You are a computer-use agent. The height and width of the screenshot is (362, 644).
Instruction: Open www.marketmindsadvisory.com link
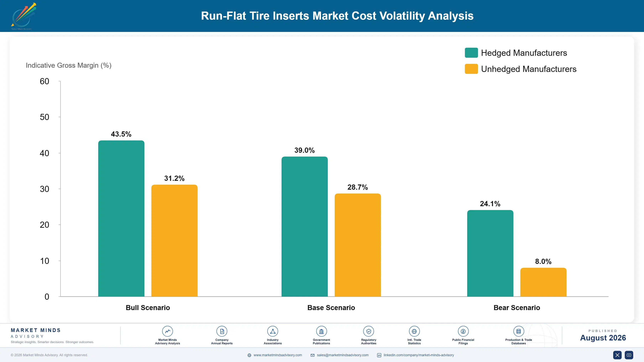[278, 355]
